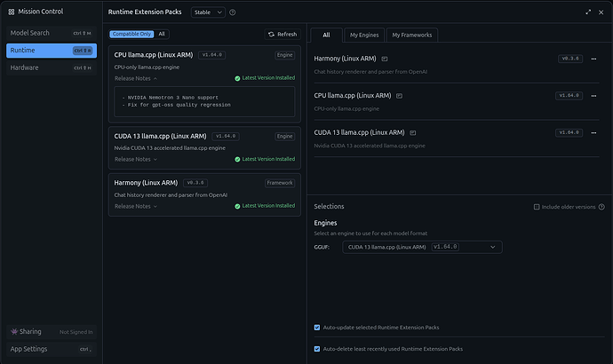Expand Release Notes under CUDA 13 llama.cpp

135,159
